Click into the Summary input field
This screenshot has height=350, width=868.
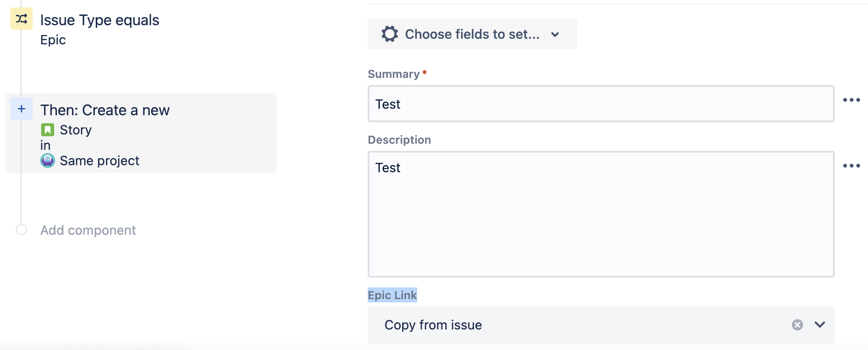(x=601, y=104)
